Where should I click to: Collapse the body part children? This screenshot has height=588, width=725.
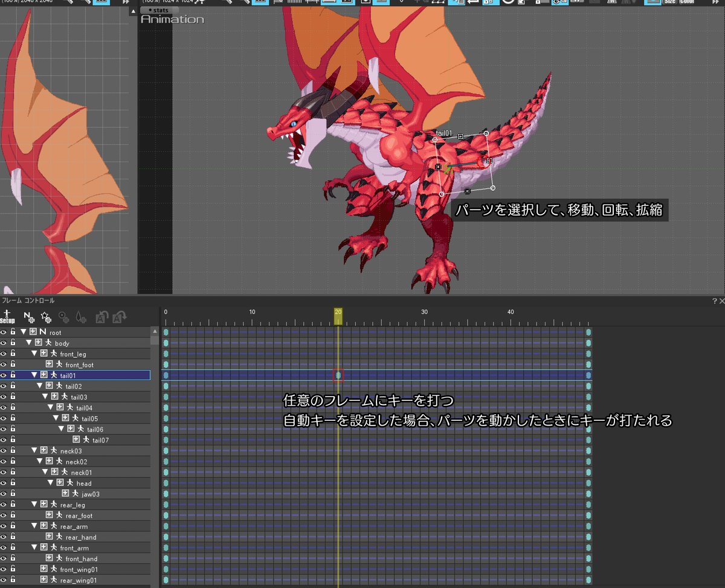point(29,343)
